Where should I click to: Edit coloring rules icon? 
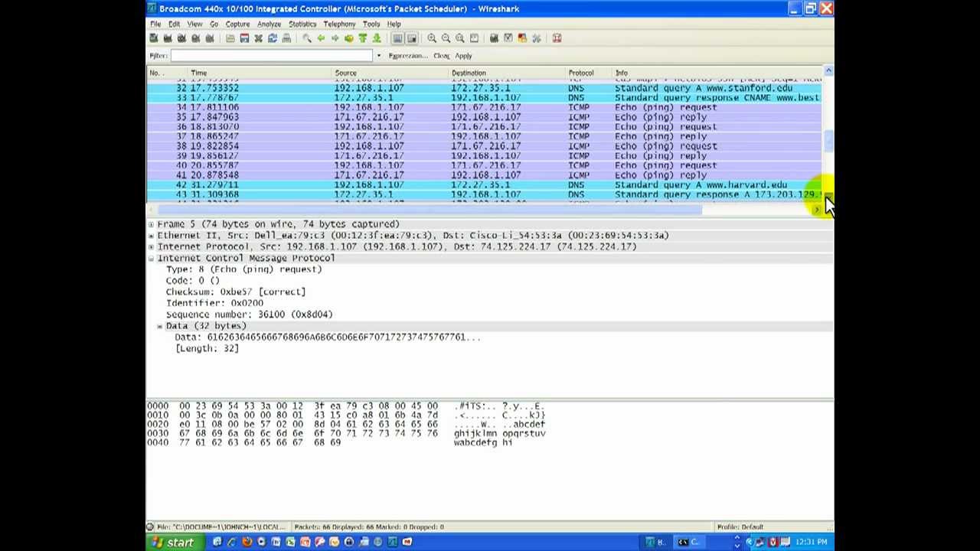522,38
